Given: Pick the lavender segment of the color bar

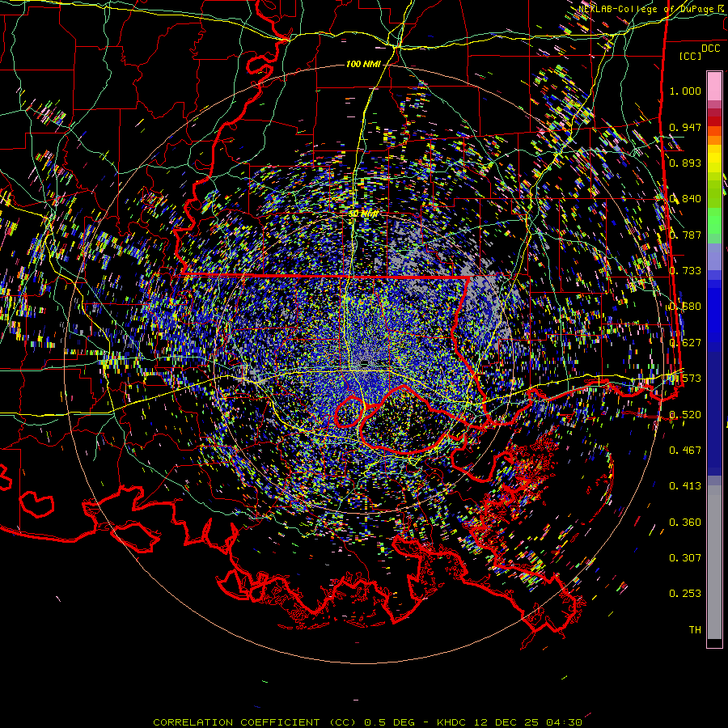Looking at the screenshot, I should click(x=714, y=256).
